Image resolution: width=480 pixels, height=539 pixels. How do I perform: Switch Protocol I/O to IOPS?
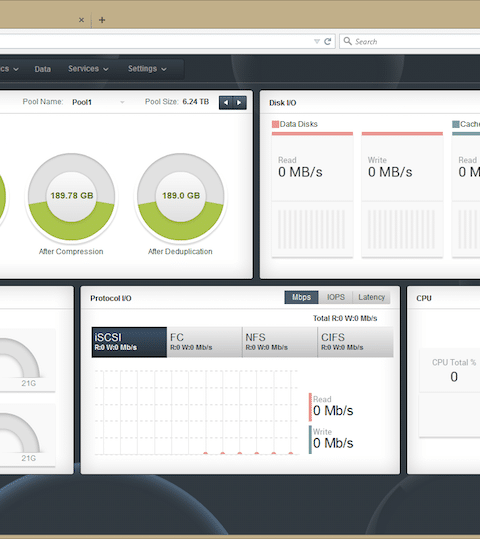(x=336, y=297)
